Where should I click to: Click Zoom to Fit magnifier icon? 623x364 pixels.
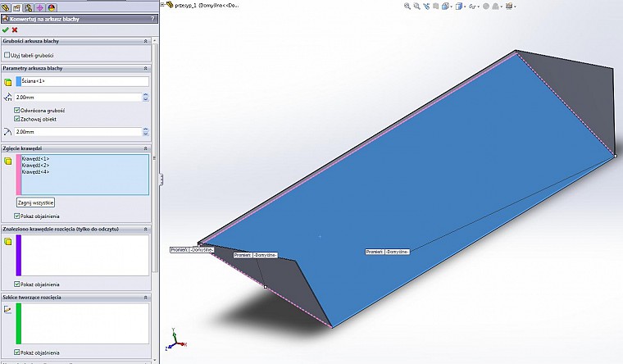click(x=407, y=6)
